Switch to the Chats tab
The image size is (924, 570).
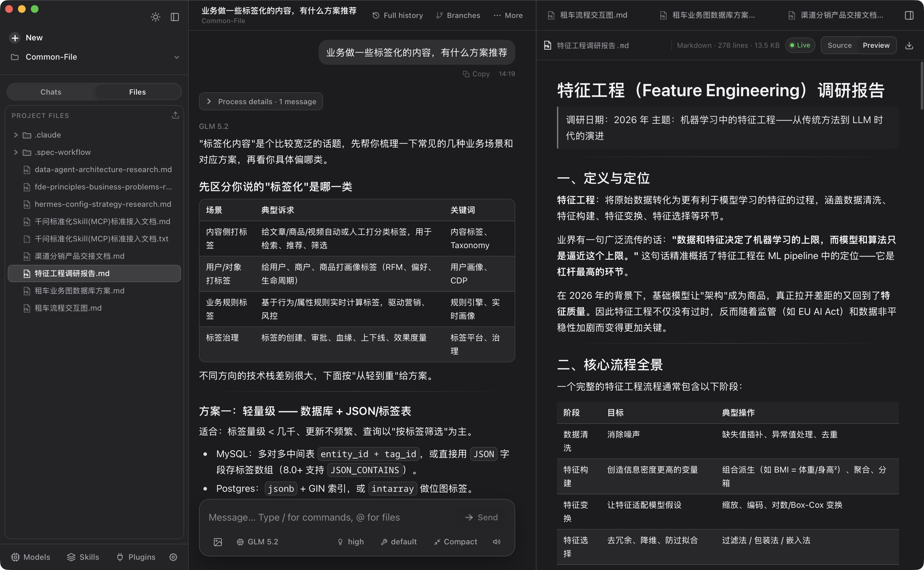pyautogui.click(x=51, y=92)
